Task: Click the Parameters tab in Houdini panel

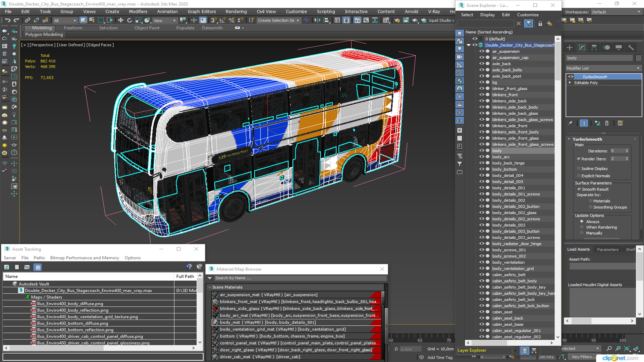Action: pos(607,249)
